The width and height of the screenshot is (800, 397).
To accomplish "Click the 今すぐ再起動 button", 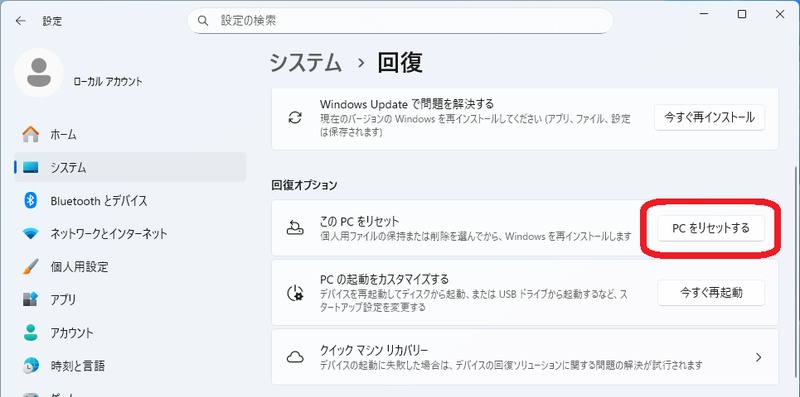I will (711, 293).
